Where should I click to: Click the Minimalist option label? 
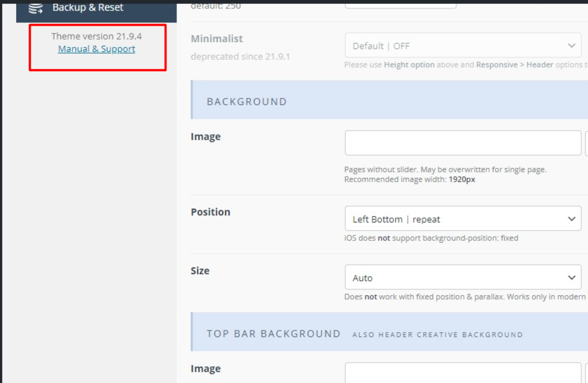(x=217, y=39)
